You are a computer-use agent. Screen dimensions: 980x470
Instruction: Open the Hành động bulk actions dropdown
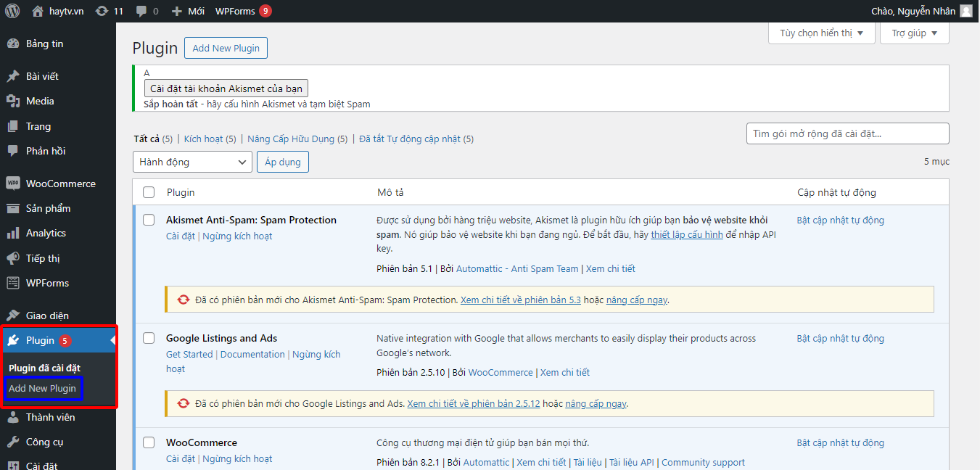[192, 162]
